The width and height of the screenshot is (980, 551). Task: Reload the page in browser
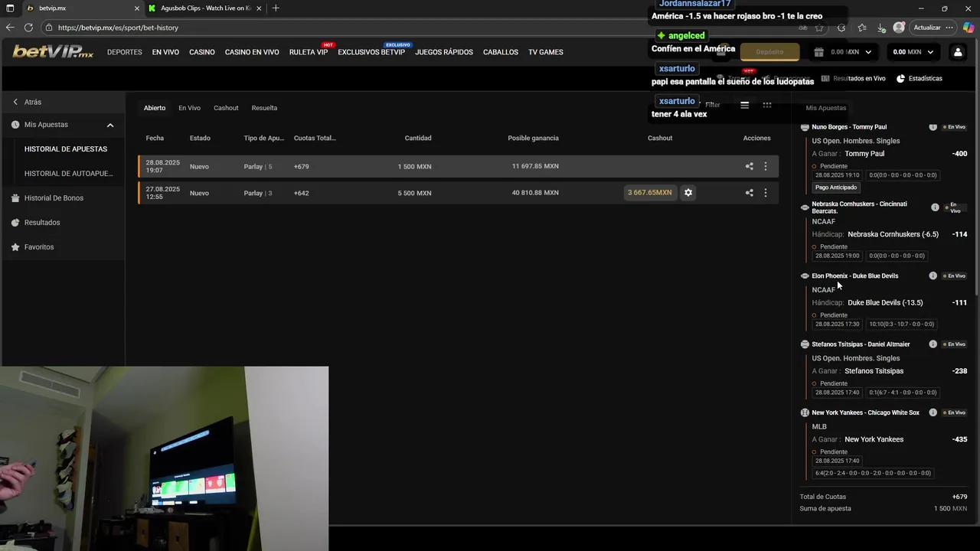pyautogui.click(x=28, y=28)
